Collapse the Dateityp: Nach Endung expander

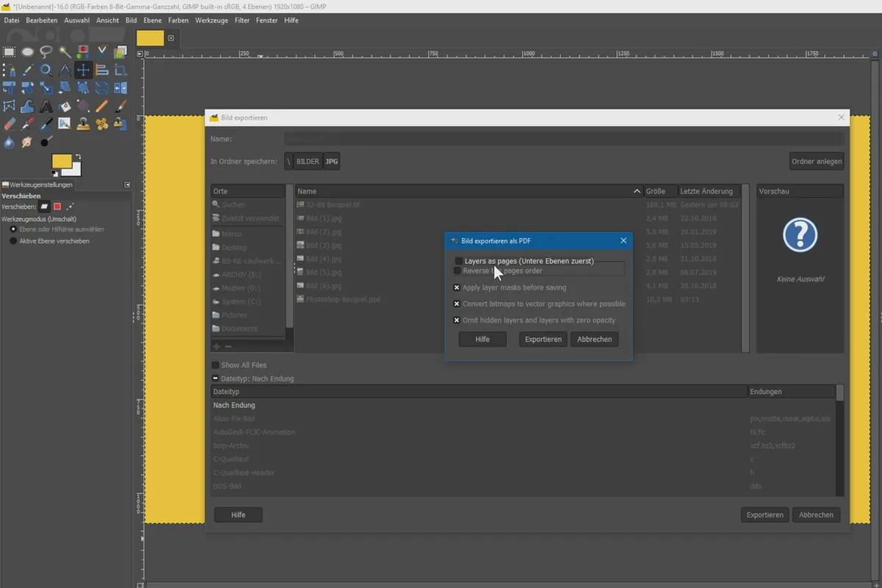[x=215, y=379]
